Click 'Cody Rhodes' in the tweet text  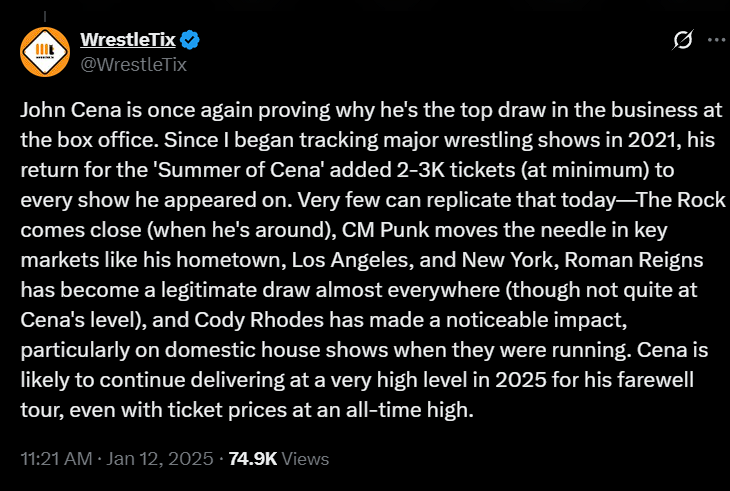point(259,320)
